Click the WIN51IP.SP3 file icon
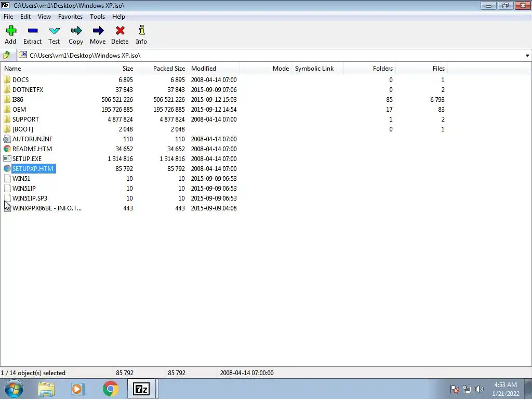Viewport: 532px width, 399px height. [7, 198]
